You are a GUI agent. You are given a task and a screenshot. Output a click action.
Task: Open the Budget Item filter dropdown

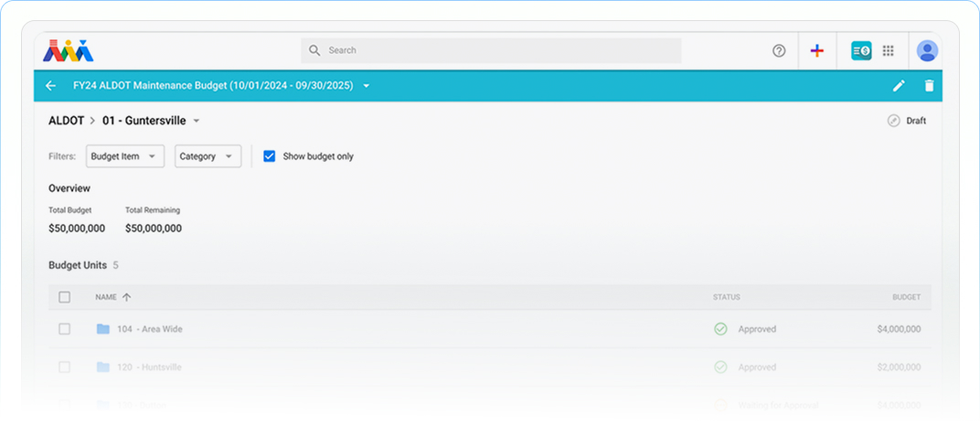(125, 156)
